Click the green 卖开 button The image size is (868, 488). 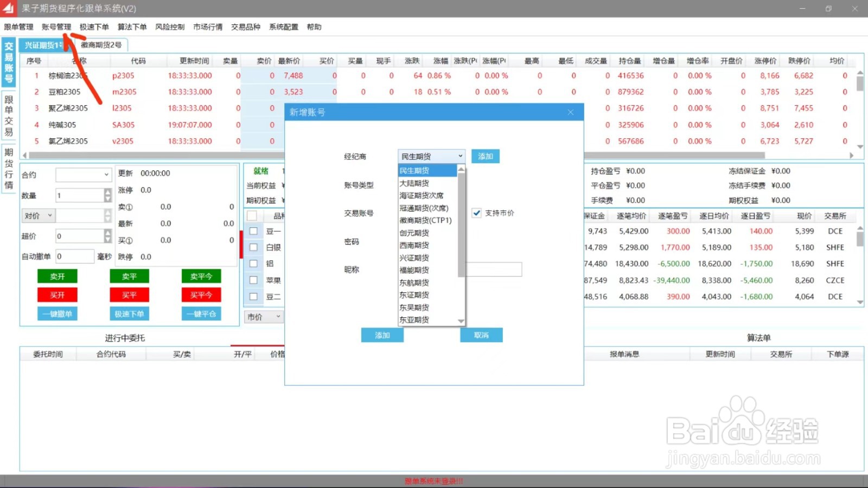point(58,277)
